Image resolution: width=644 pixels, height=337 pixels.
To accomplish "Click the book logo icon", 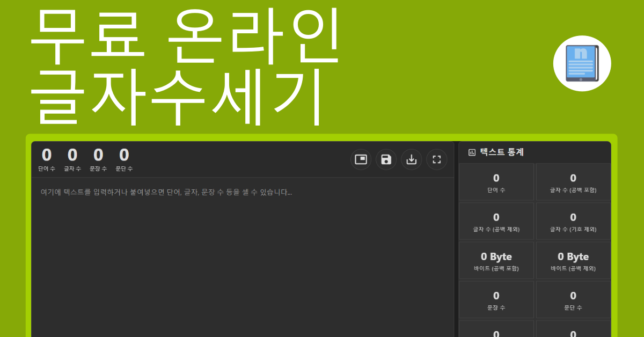I will [x=582, y=63].
